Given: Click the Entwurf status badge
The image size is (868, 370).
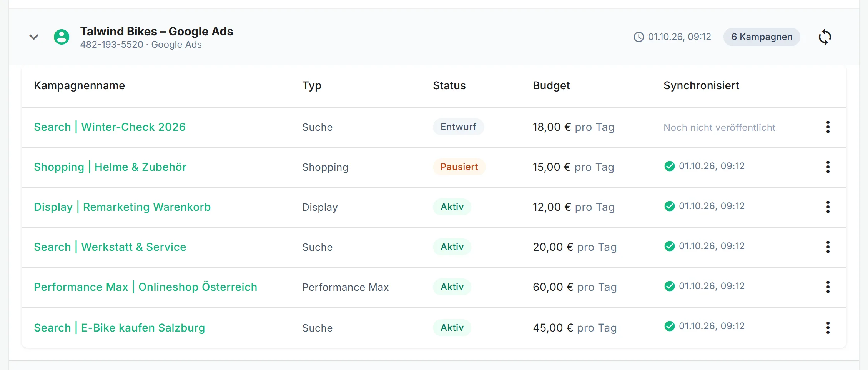Looking at the screenshot, I should click(458, 127).
